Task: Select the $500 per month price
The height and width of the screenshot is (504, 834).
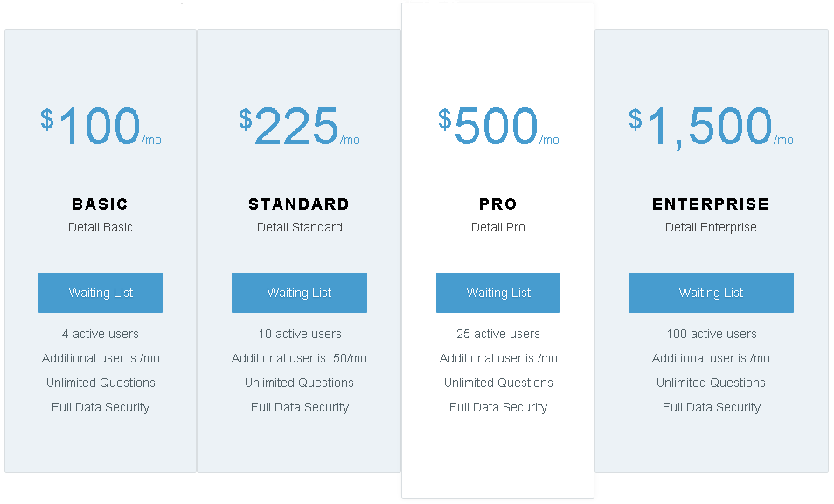Action: [498, 126]
